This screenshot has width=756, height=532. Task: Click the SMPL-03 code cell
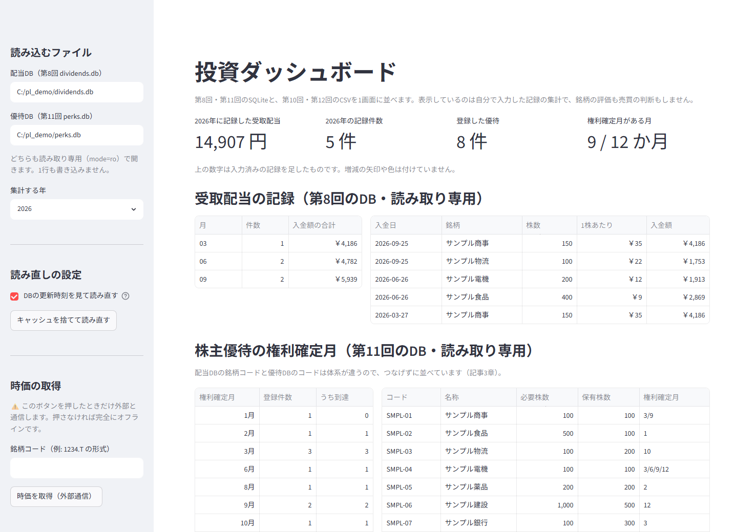(411, 452)
